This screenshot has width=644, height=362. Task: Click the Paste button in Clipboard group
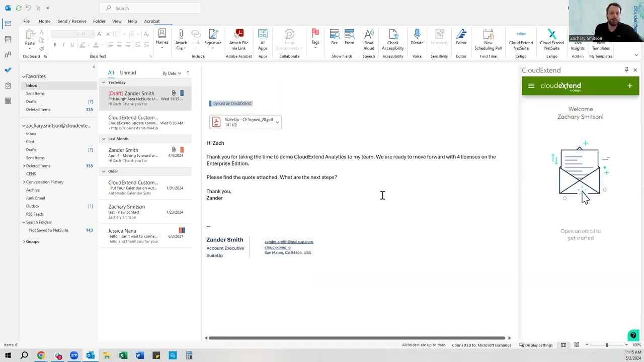pos(30,38)
